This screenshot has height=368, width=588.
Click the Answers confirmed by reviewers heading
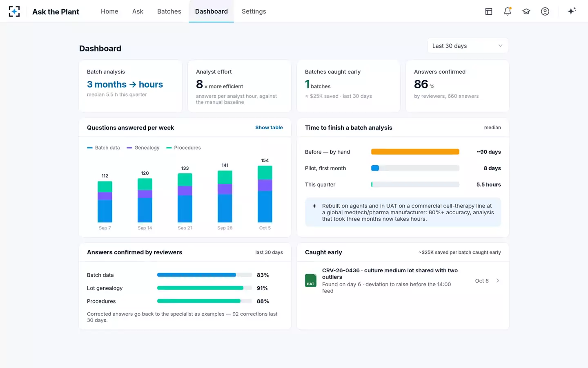(x=135, y=252)
